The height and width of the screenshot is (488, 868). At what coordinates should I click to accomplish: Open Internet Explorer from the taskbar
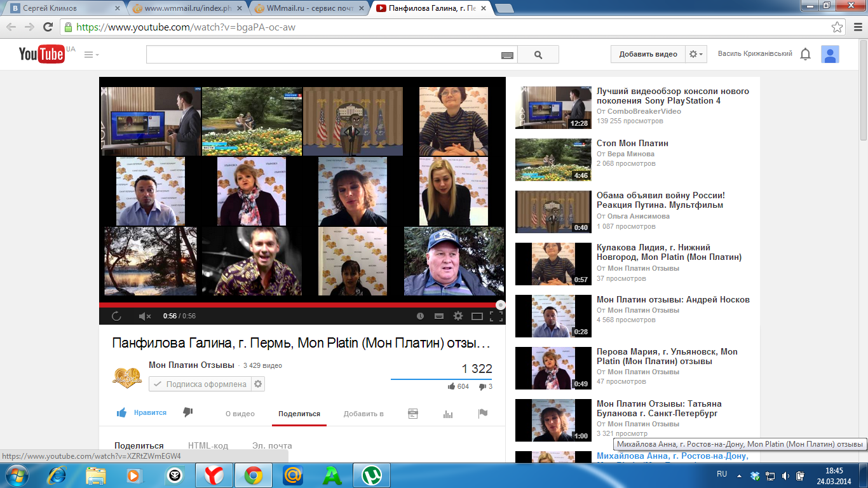click(x=57, y=475)
